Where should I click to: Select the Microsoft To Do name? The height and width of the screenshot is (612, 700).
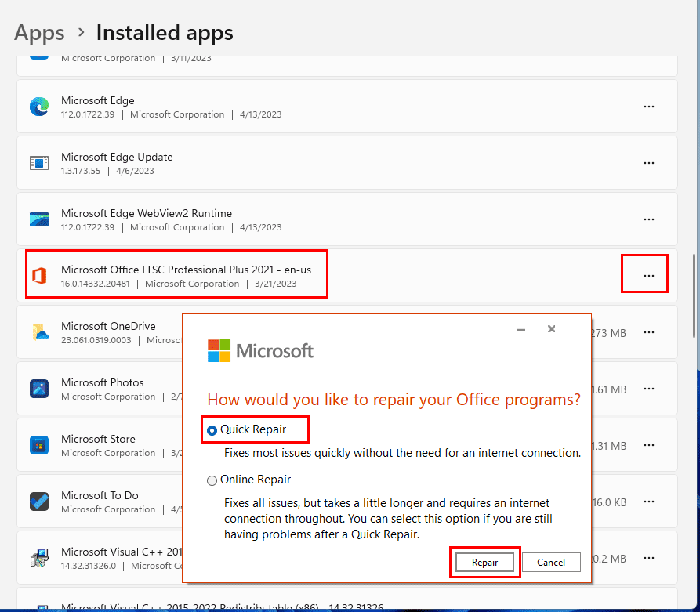pyautogui.click(x=100, y=495)
